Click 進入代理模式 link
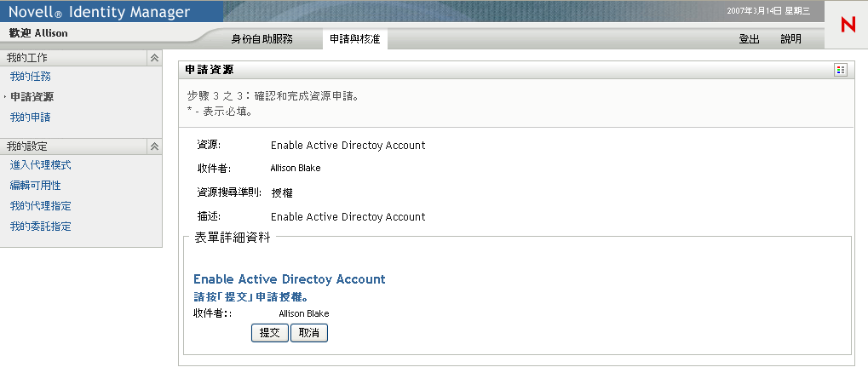 (x=40, y=165)
